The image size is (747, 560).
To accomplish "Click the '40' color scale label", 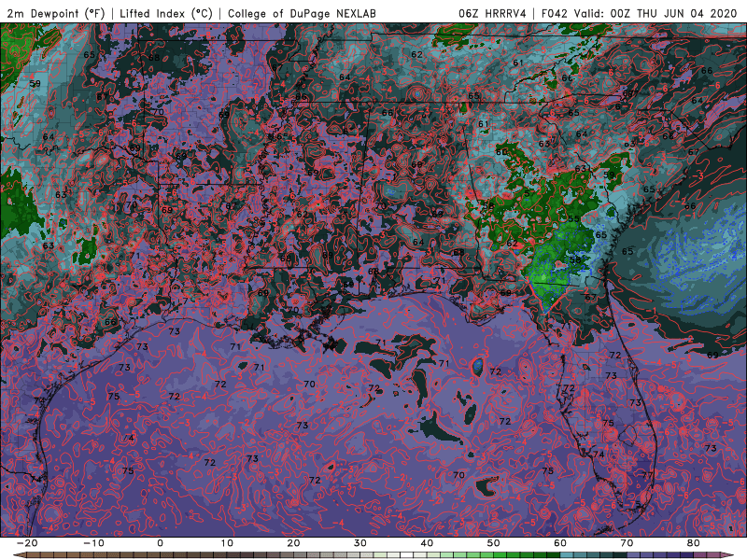I will click(x=427, y=543).
